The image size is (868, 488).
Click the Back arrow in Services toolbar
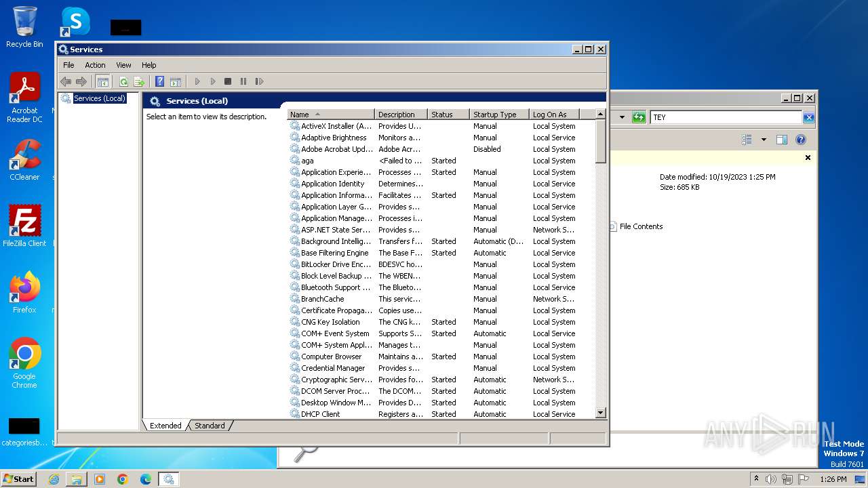point(66,81)
